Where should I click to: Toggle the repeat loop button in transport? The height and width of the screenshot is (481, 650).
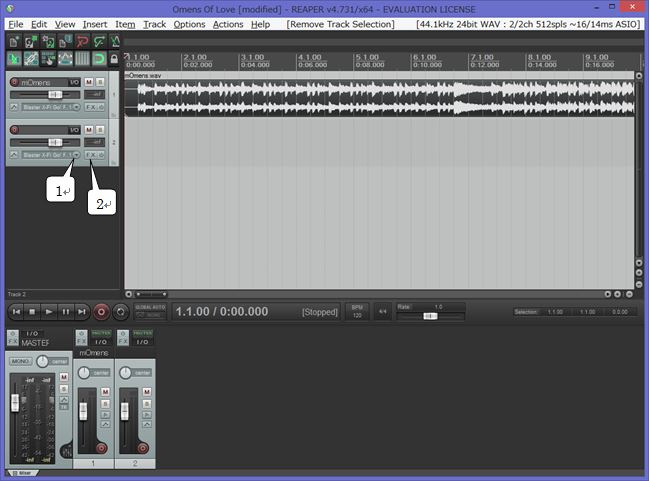click(119, 312)
